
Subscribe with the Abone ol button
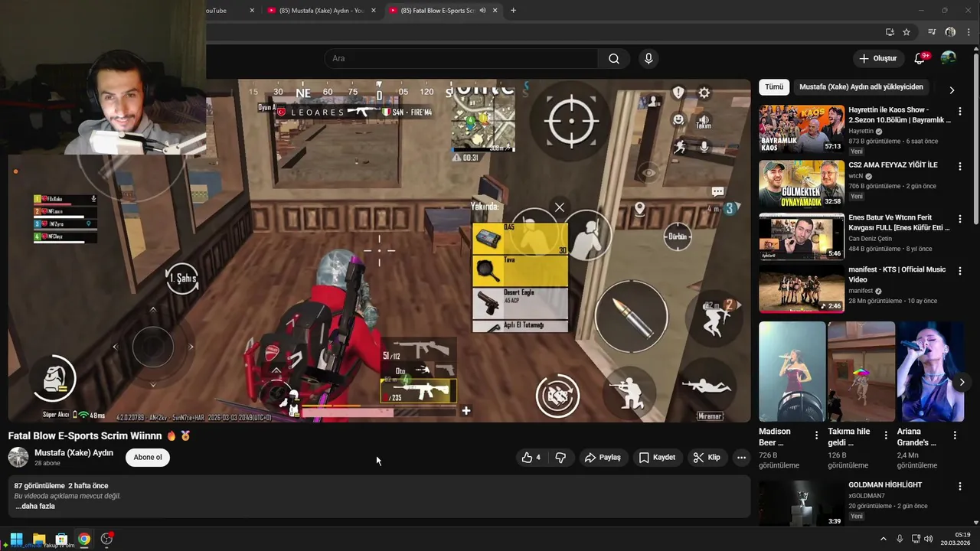[x=148, y=458]
